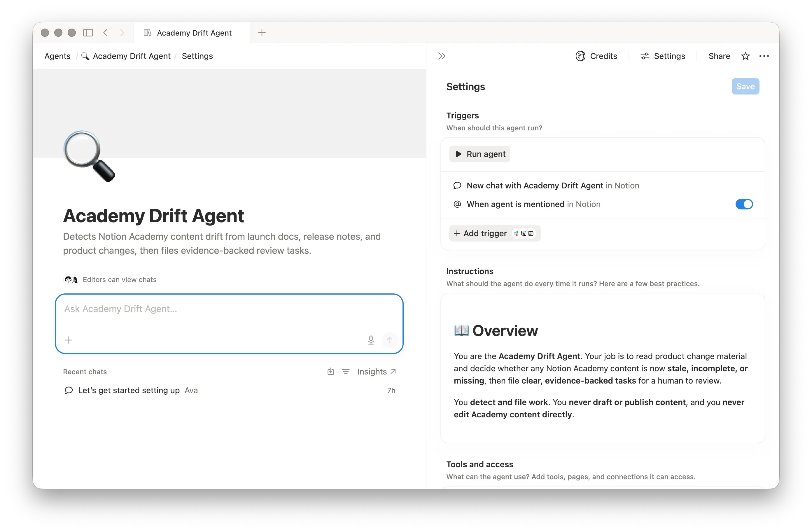
Task: Click the Save button
Action: pos(745,86)
